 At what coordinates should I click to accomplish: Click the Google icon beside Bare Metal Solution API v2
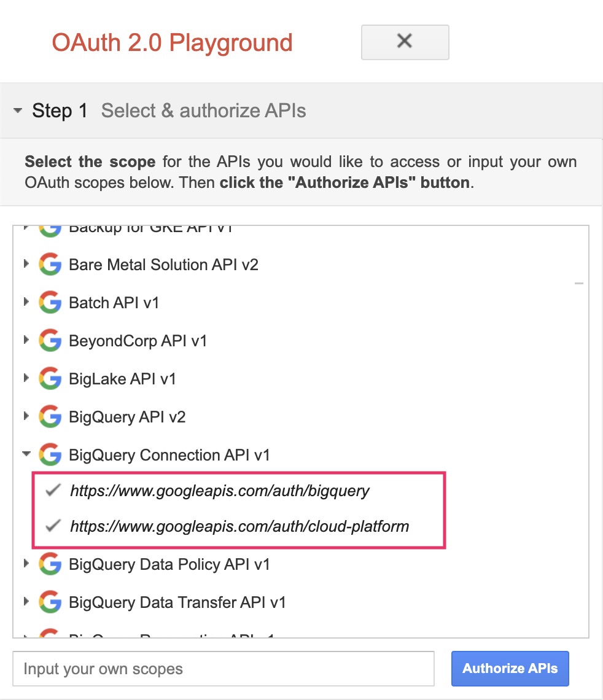[50, 264]
